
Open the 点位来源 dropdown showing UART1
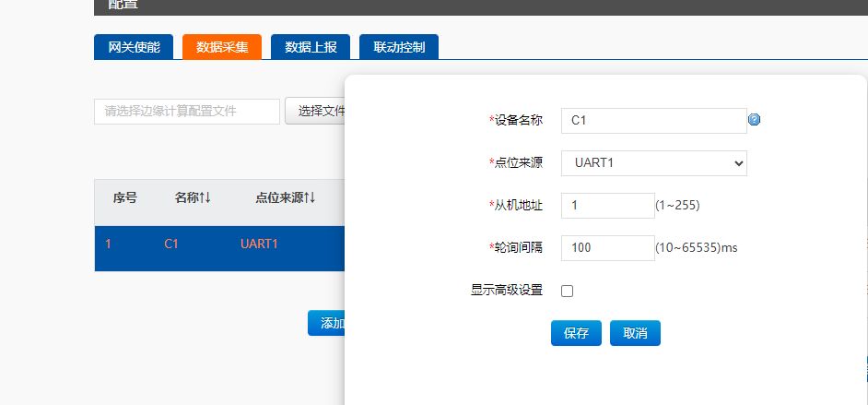click(653, 163)
